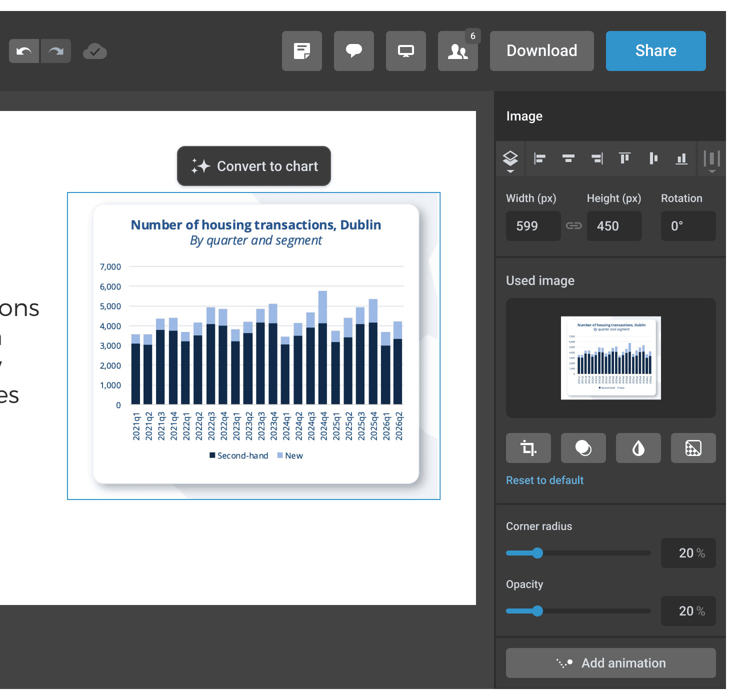Align image to the left

click(x=539, y=158)
